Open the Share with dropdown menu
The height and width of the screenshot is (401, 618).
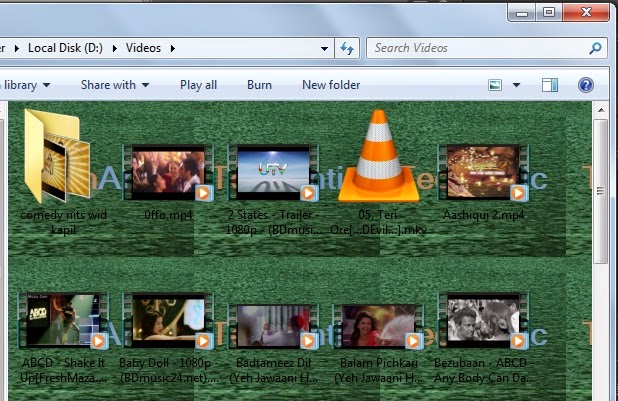115,85
